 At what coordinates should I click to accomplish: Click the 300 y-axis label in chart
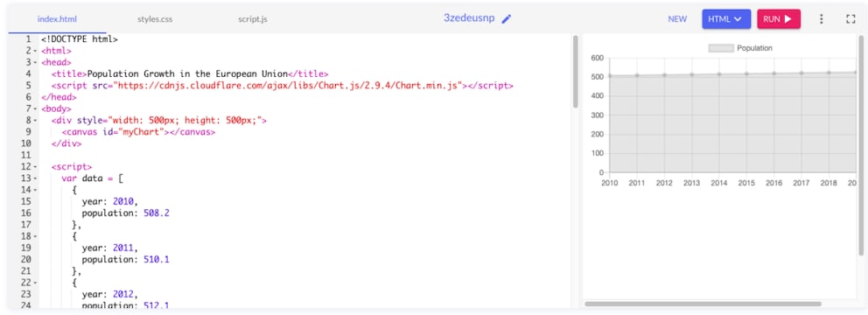click(597, 115)
